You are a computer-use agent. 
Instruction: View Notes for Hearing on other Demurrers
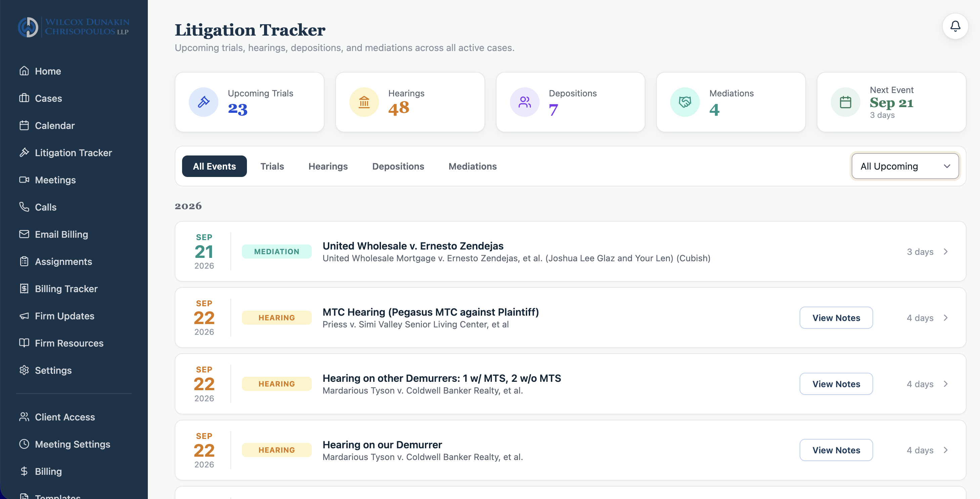pos(836,384)
